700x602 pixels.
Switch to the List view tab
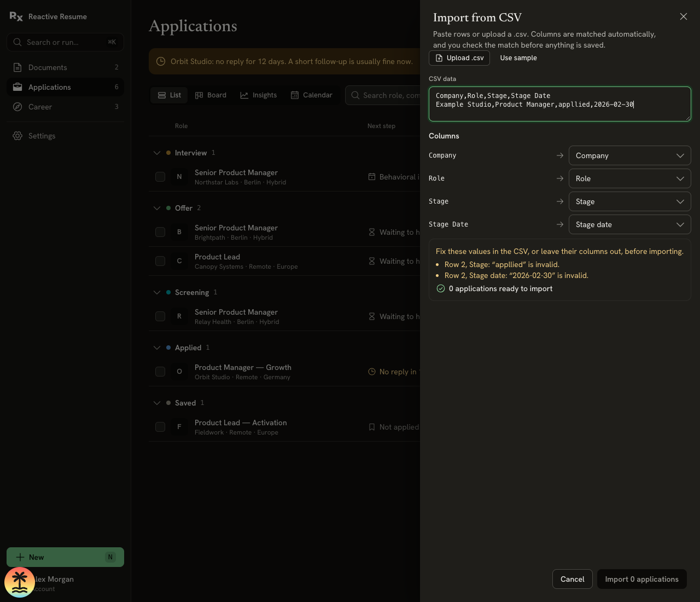click(x=169, y=95)
